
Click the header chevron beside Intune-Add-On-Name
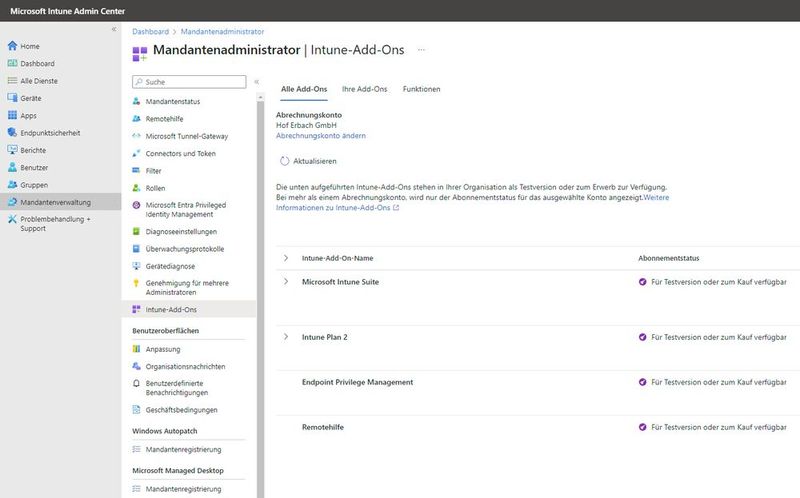286,258
